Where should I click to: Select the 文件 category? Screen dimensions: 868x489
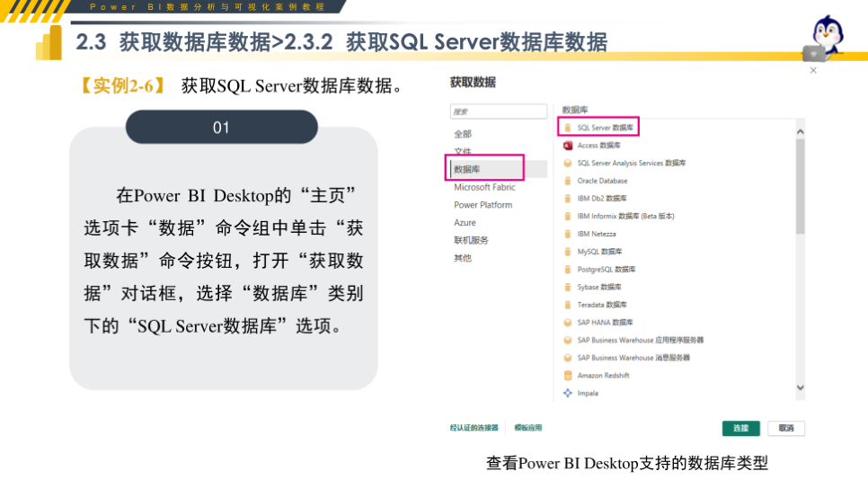tap(463, 151)
